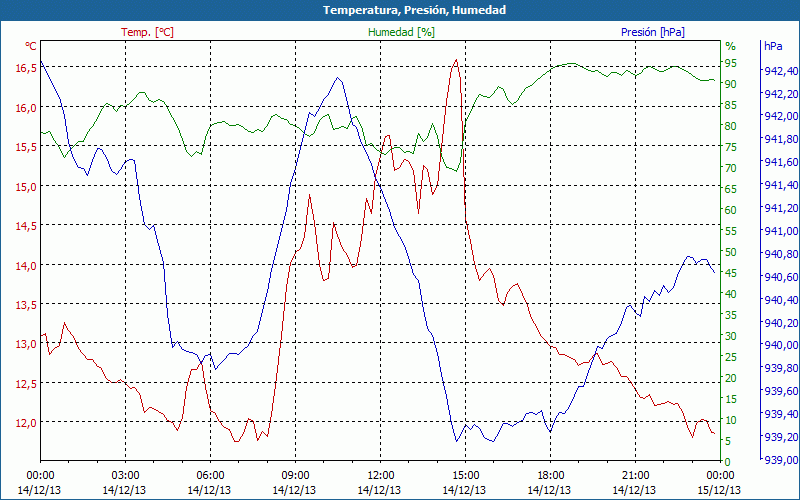800x500 pixels.
Task: Click the 13,0 temperature axis value
Action: (x=26, y=344)
